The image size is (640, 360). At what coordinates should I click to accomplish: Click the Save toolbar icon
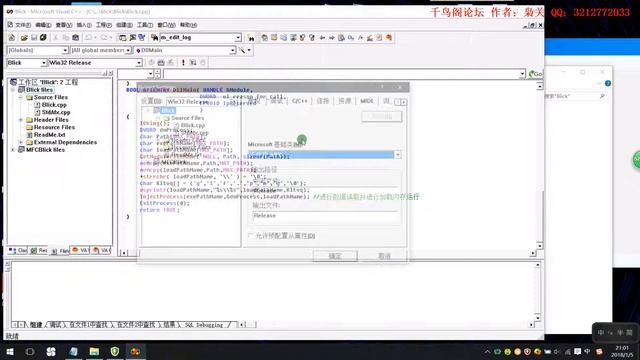(x=34, y=38)
